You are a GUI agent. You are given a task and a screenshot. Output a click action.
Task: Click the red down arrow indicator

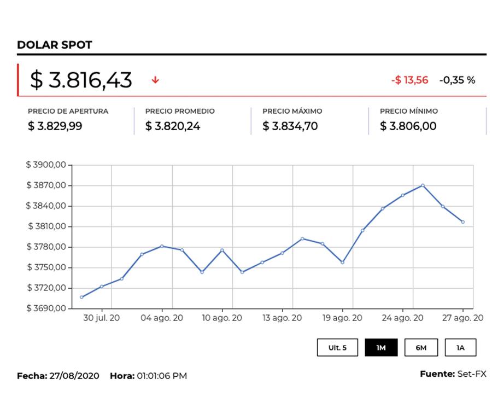[x=155, y=80]
